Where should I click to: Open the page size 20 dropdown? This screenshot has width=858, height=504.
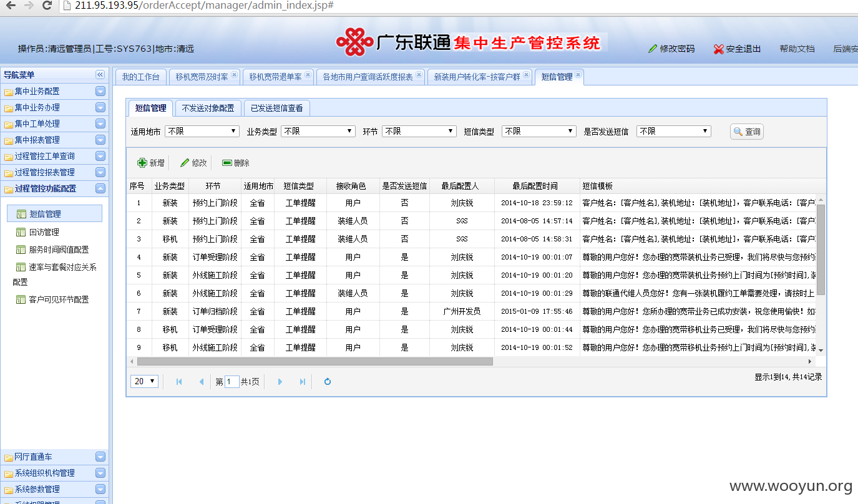[x=144, y=381]
